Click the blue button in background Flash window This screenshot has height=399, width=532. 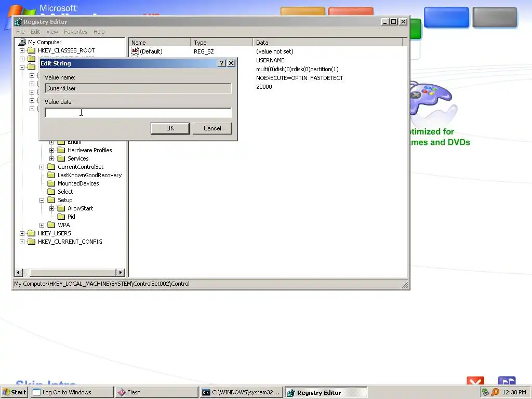[446, 17]
